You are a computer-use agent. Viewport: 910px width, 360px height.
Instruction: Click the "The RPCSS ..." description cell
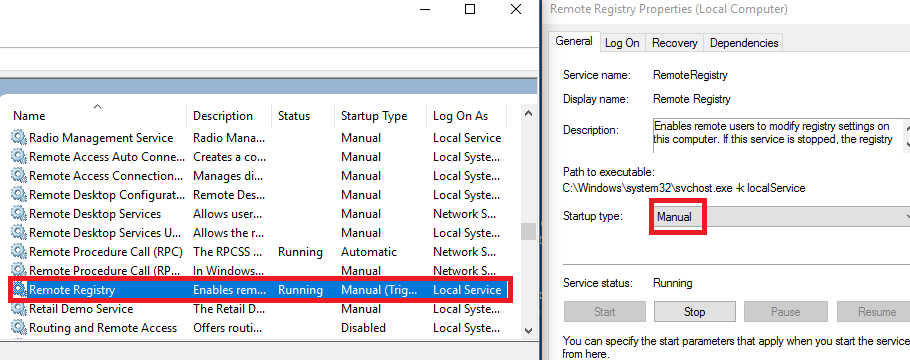pyautogui.click(x=229, y=252)
